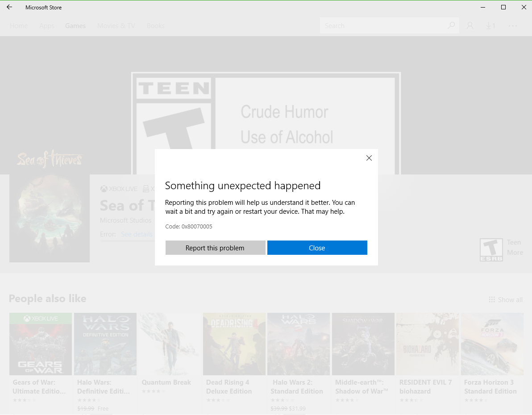Open Halo Wars Definitive Edition thumbnail
Viewport: 532px width, 415px height.
pos(105,344)
